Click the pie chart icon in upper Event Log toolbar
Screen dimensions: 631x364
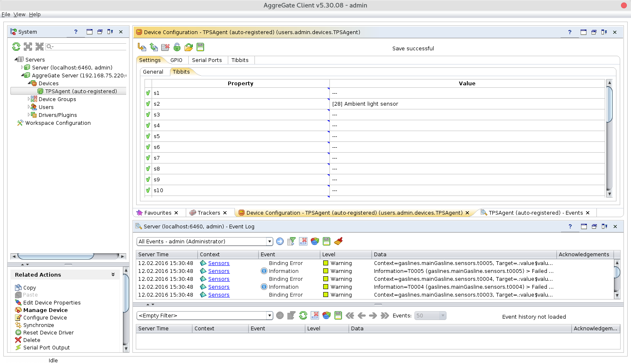click(x=315, y=241)
